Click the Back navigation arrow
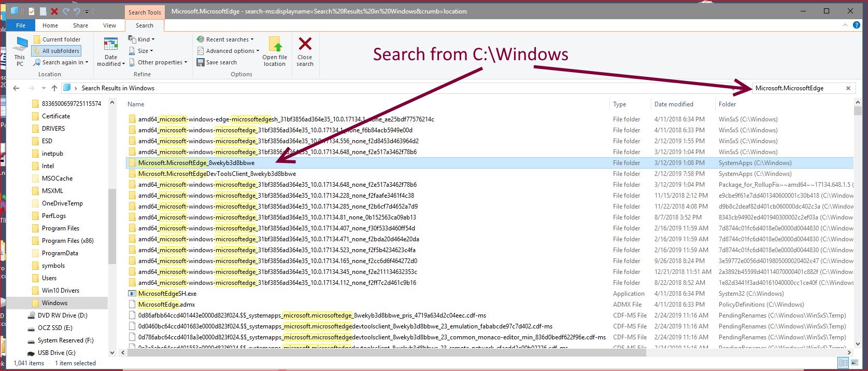This screenshot has height=371, width=868. click(x=16, y=88)
